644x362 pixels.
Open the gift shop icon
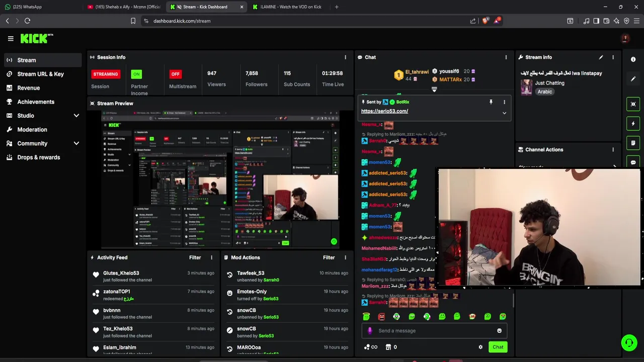pos(388,347)
